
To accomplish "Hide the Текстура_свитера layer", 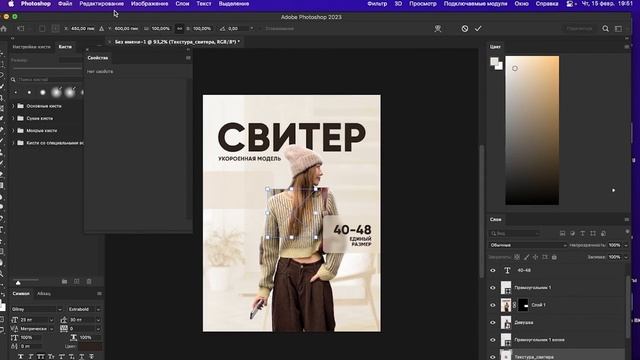I will (493, 356).
